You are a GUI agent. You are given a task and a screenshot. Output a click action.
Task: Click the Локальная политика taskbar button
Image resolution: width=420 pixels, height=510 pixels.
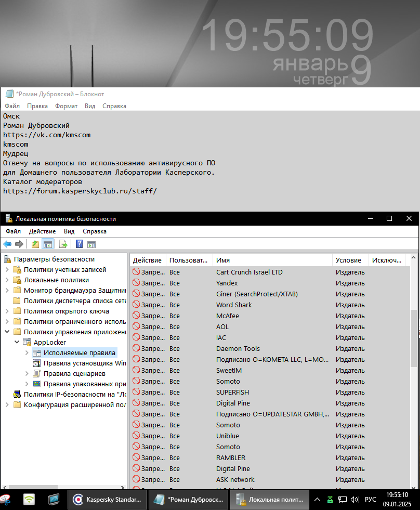(x=269, y=499)
